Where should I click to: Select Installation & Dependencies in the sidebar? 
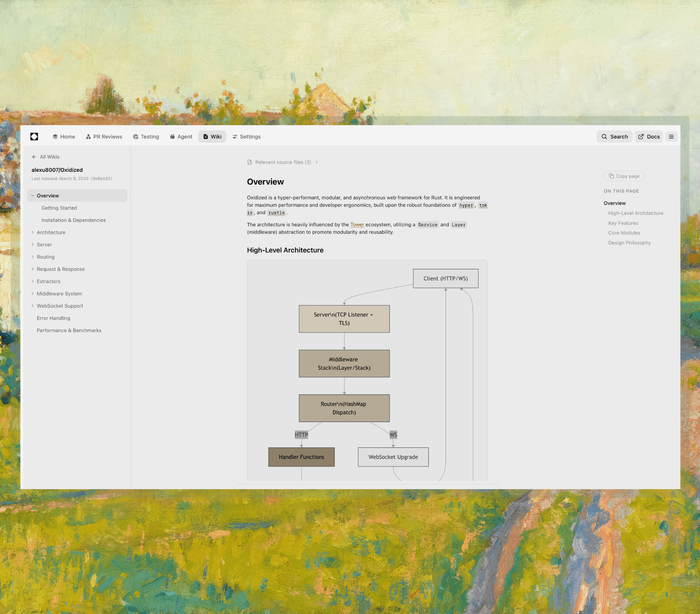click(73, 220)
